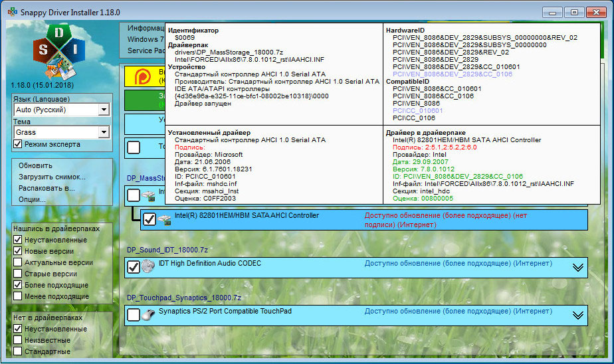The height and width of the screenshot is (364, 614).
Task: Click the speaker icon beside IDT Audio CODEC
Action: tap(148, 266)
